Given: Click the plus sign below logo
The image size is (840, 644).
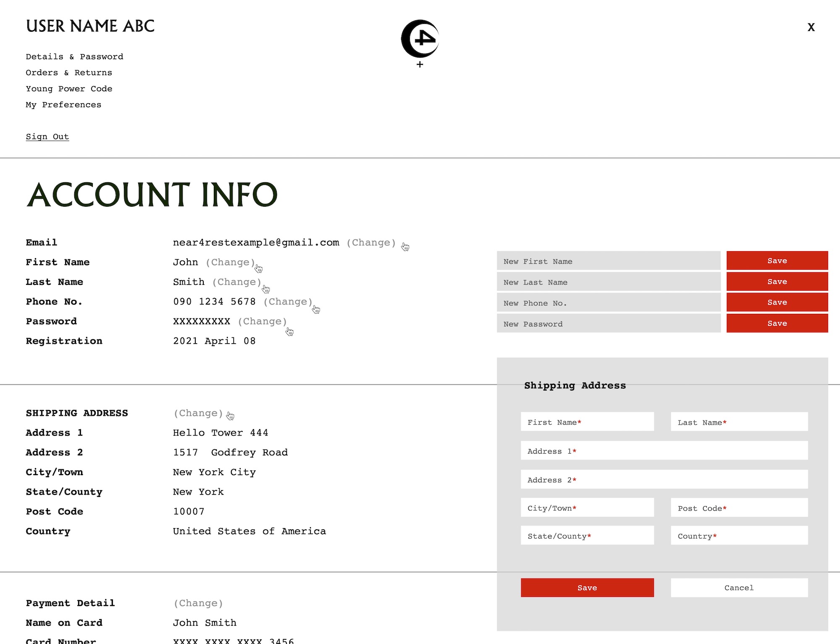Looking at the screenshot, I should (420, 64).
